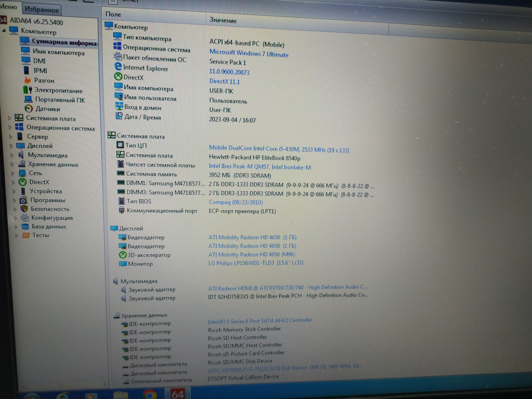Open the Microsoft Windows 7 Ultimate link
Viewport: 532px width, 399px height.
(x=249, y=53)
